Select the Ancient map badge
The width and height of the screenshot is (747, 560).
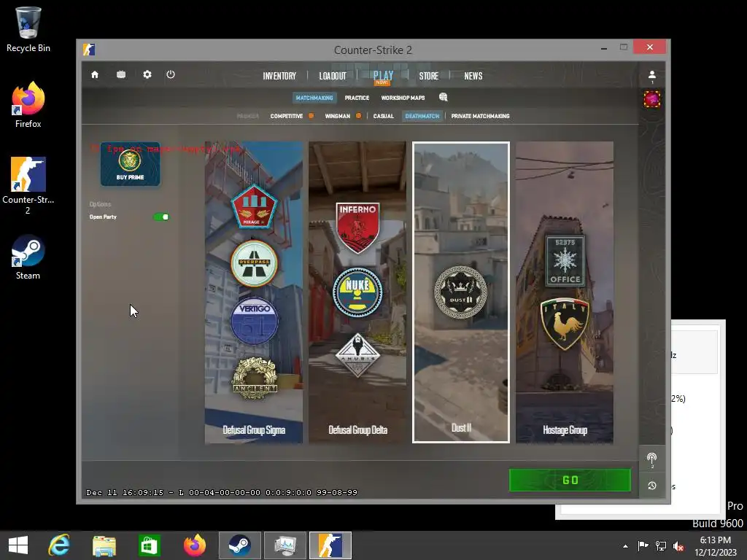tap(255, 378)
